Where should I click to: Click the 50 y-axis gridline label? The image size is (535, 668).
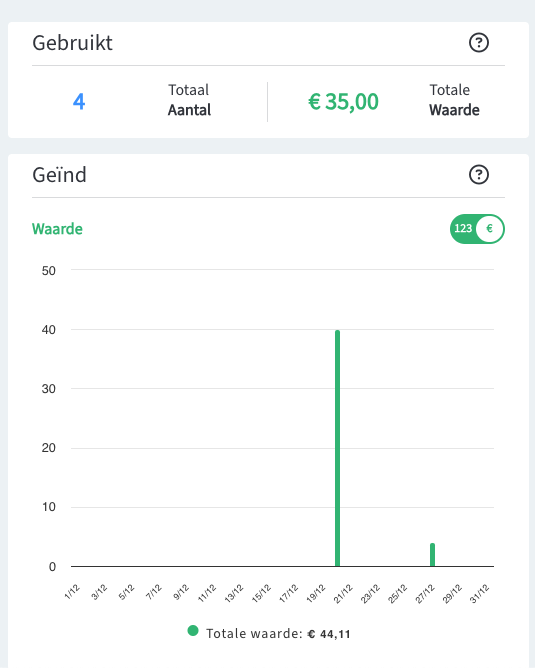click(49, 271)
